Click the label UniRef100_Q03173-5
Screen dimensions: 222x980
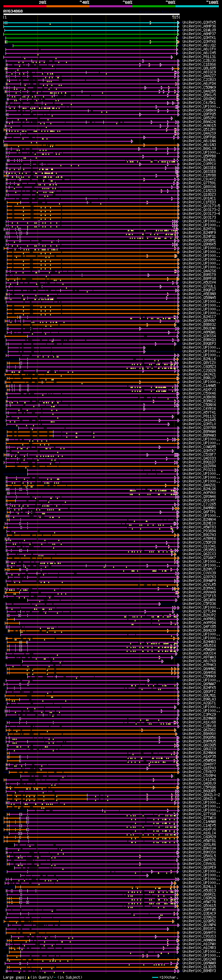(x=201, y=206)
